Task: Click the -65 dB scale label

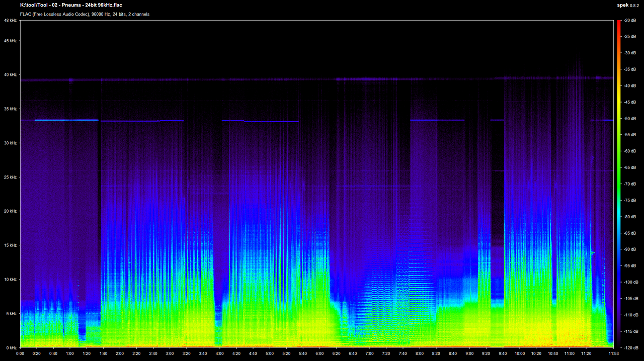Action: tap(631, 167)
